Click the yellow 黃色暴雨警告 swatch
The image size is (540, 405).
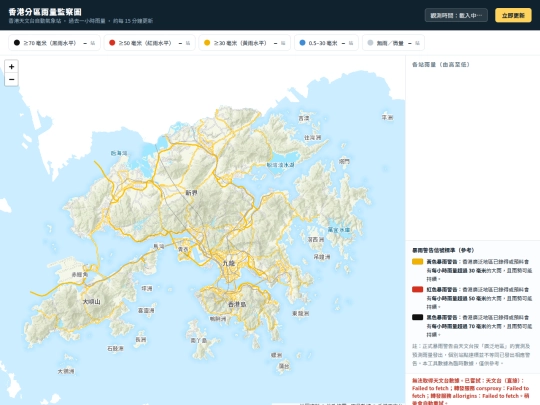(417, 262)
